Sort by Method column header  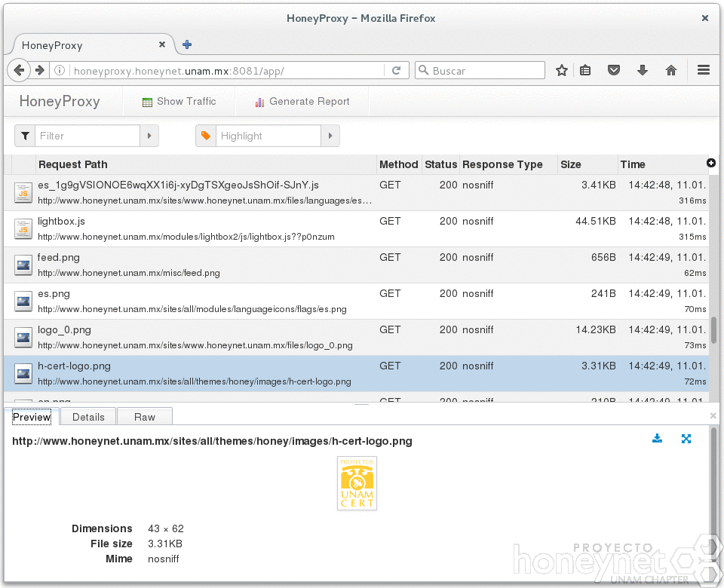coord(399,164)
